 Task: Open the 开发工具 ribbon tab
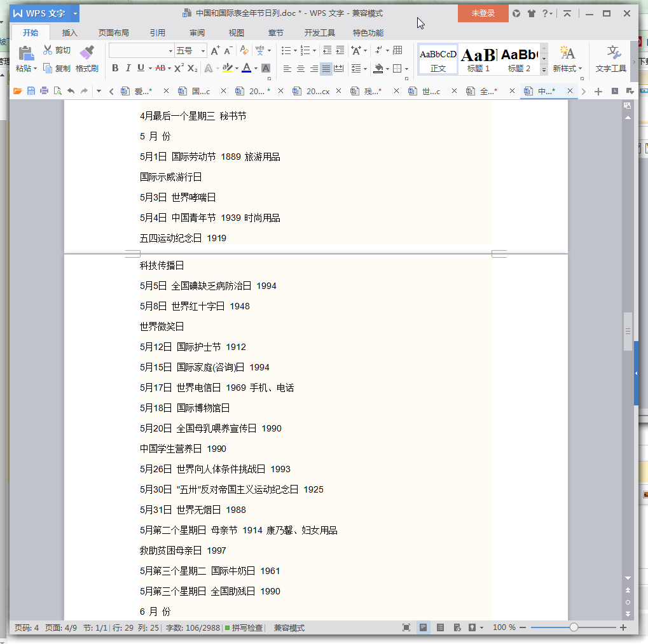pyautogui.click(x=319, y=32)
